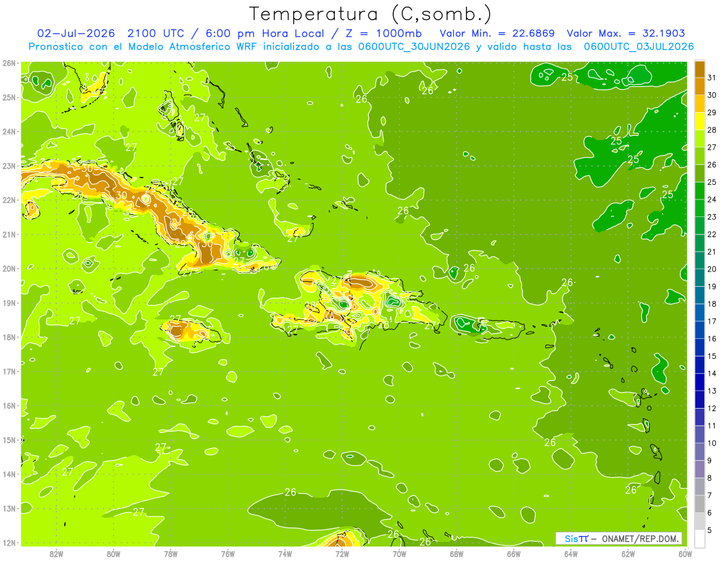728x562 pixels.
Task: Click the colorbar scale label '14'
Action: (x=712, y=373)
